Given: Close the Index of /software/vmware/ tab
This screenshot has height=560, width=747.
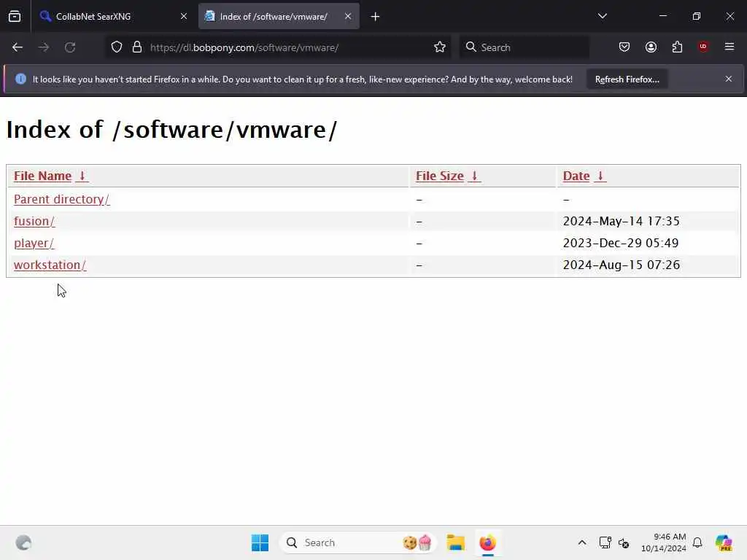Looking at the screenshot, I should click(x=348, y=16).
